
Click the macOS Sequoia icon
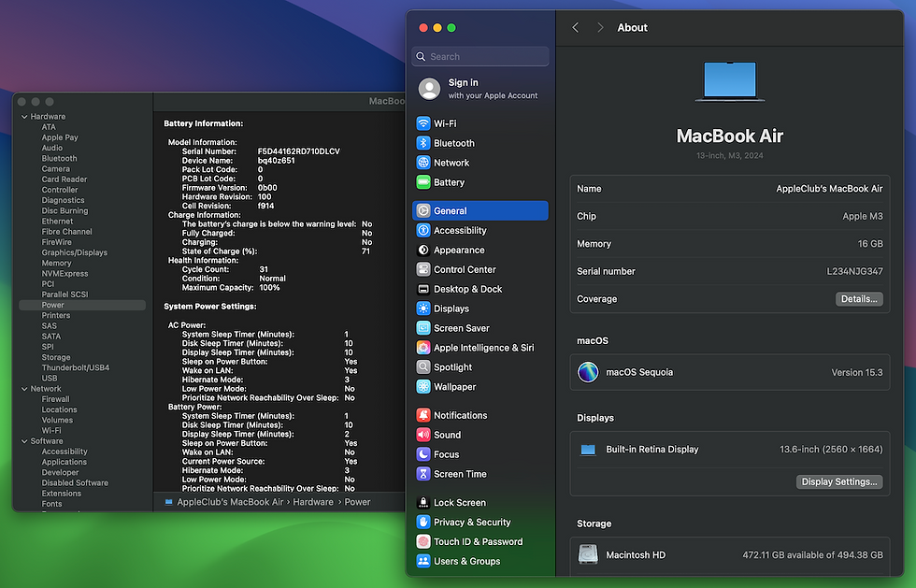(588, 372)
